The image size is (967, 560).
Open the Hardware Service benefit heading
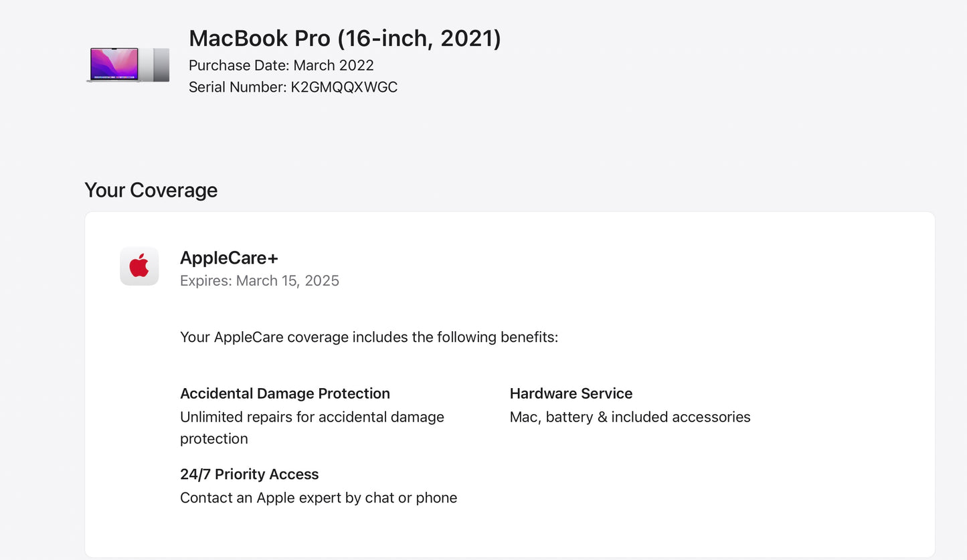click(571, 393)
